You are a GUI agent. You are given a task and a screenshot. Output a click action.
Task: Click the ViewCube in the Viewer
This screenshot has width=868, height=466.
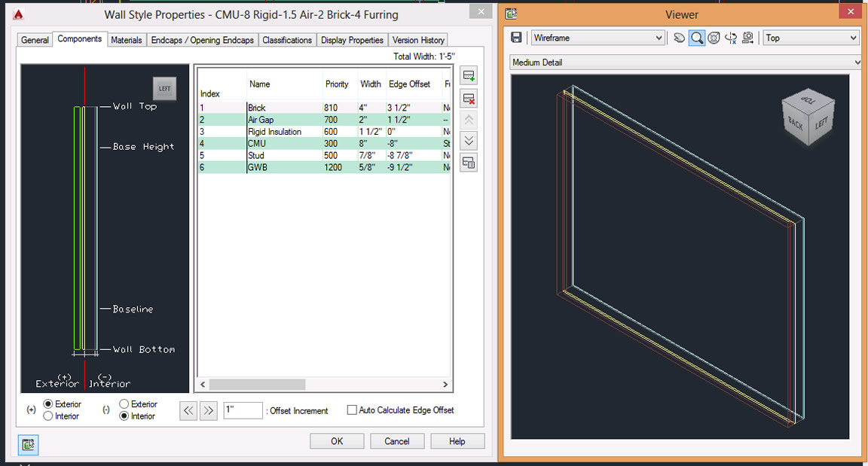[808, 117]
